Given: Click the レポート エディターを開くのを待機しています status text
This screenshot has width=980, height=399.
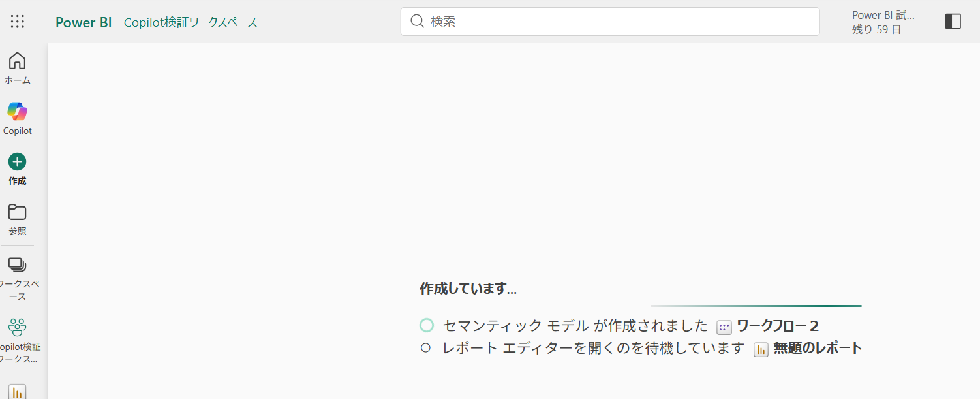Looking at the screenshot, I should pyautogui.click(x=594, y=348).
